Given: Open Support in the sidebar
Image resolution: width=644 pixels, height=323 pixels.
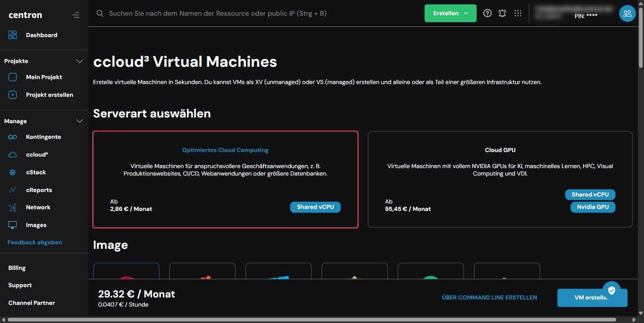Looking at the screenshot, I should pyautogui.click(x=20, y=285).
